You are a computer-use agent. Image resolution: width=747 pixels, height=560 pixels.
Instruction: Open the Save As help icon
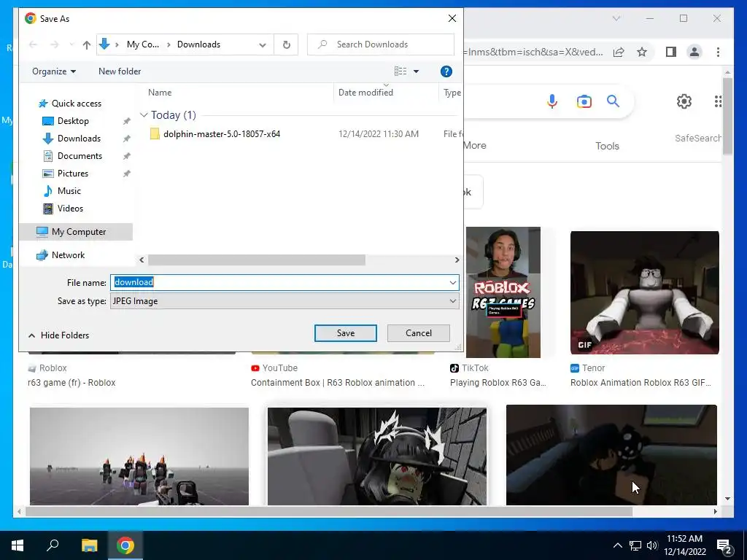point(446,71)
